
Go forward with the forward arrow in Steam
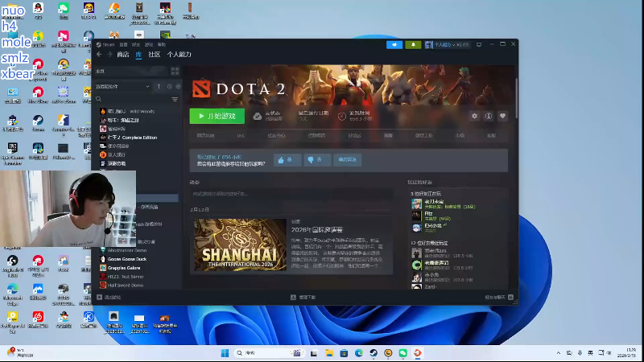109,54
